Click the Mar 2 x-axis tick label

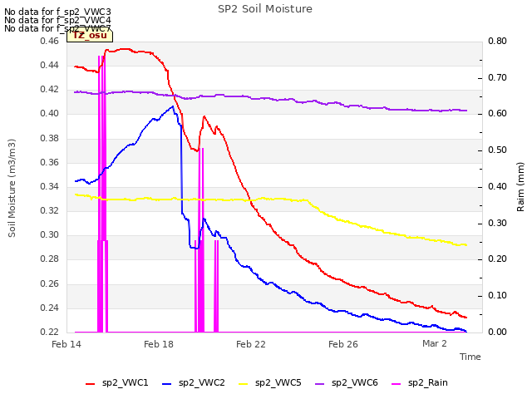coord(435,343)
